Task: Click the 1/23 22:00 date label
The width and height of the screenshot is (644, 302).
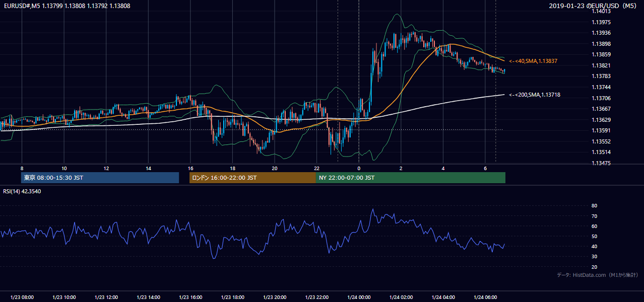Action: (x=316, y=297)
